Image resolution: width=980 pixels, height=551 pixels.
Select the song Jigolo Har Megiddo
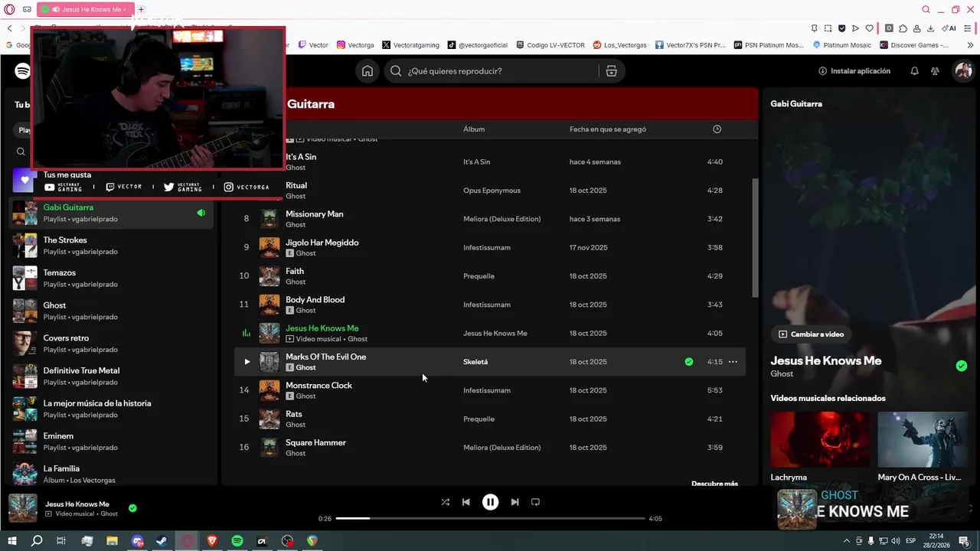point(322,243)
